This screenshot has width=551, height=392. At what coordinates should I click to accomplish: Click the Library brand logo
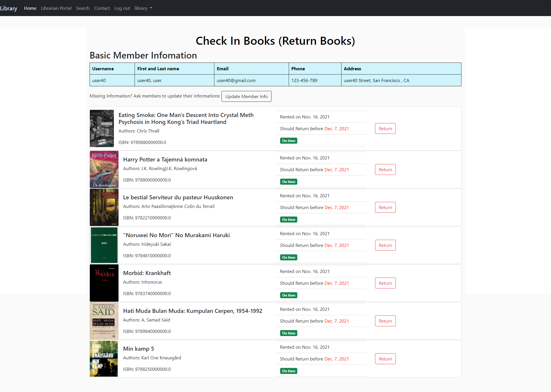coord(9,8)
